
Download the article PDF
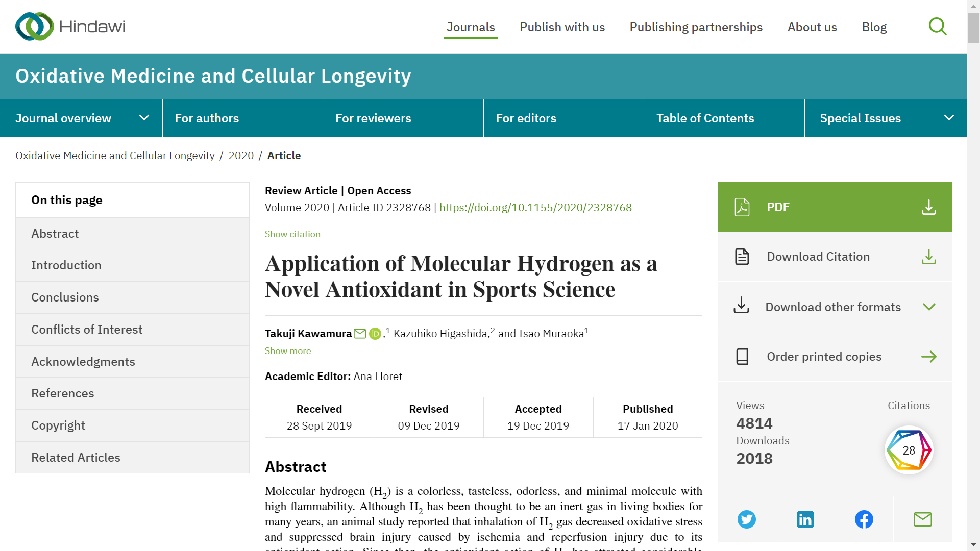834,207
